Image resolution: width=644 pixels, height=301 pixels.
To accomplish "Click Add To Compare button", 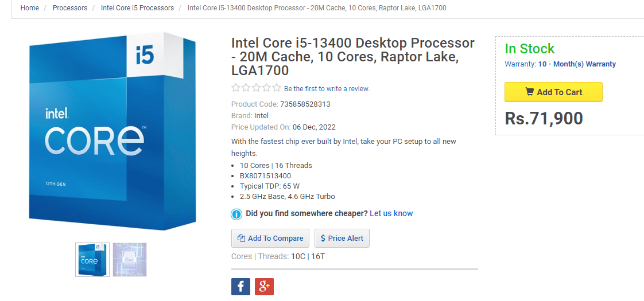I will tap(270, 239).
